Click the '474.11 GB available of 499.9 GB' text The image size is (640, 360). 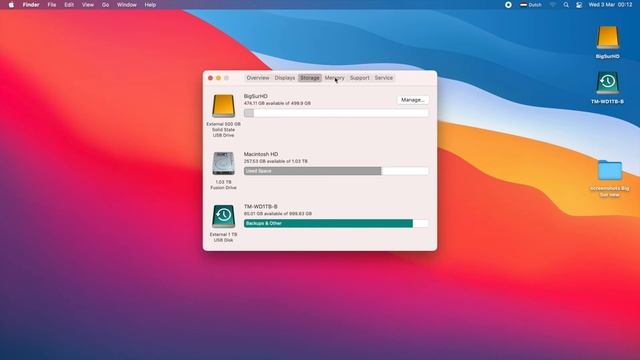point(277,103)
